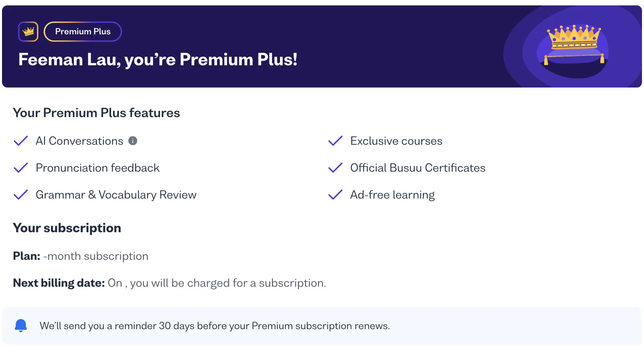This screenshot has width=644, height=348.
Task: Click the Next billing date line
Action: click(x=169, y=283)
